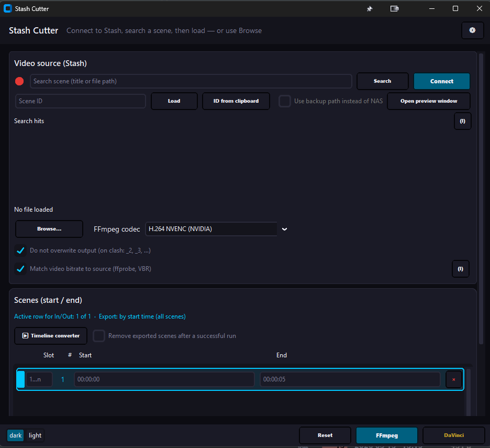Export using DaVinci
This screenshot has width=490, height=448.
pos(454,435)
